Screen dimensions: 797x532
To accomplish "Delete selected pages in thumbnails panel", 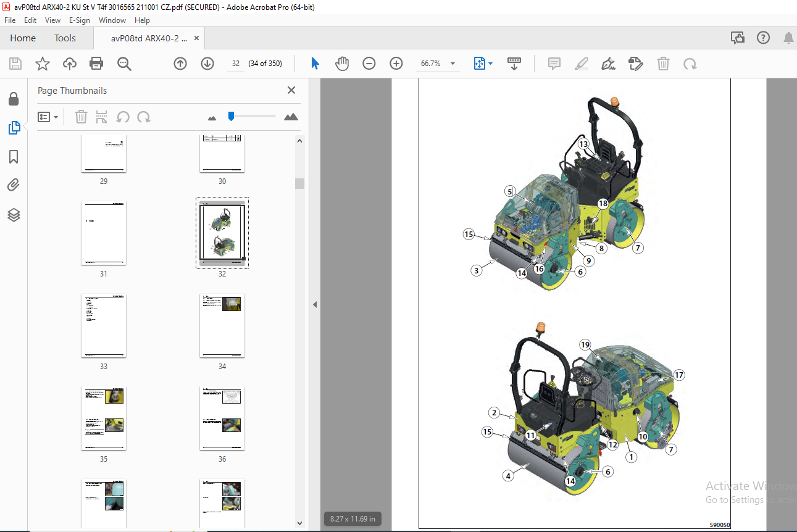I will click(x=81, y=117).
